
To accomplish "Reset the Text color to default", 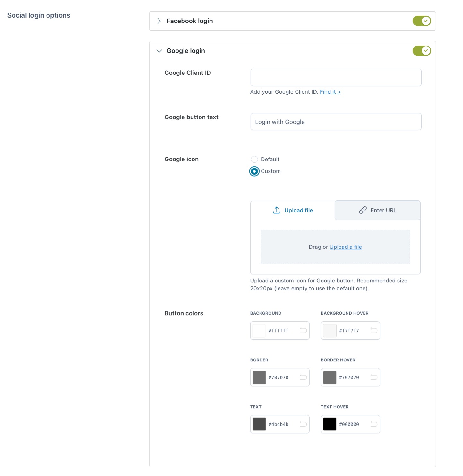I will pyautogui.click(x=303, y=424).
